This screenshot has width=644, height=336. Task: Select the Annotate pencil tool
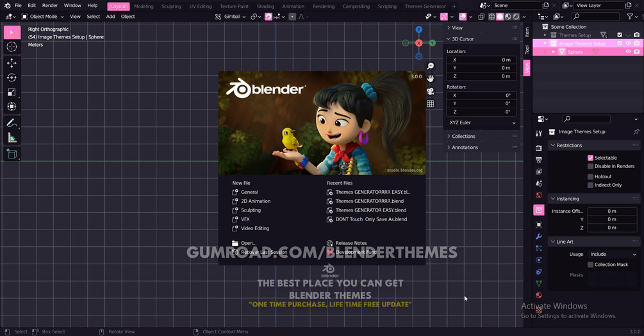pyautogui.click(x=12, y=123)
